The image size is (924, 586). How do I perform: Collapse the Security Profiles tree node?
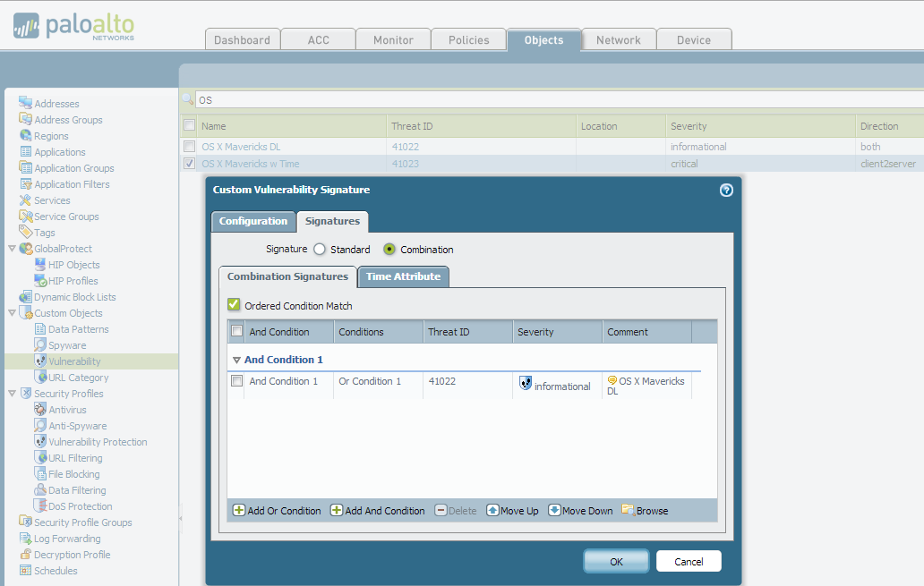pyautogui.click(x=12, y=394)
